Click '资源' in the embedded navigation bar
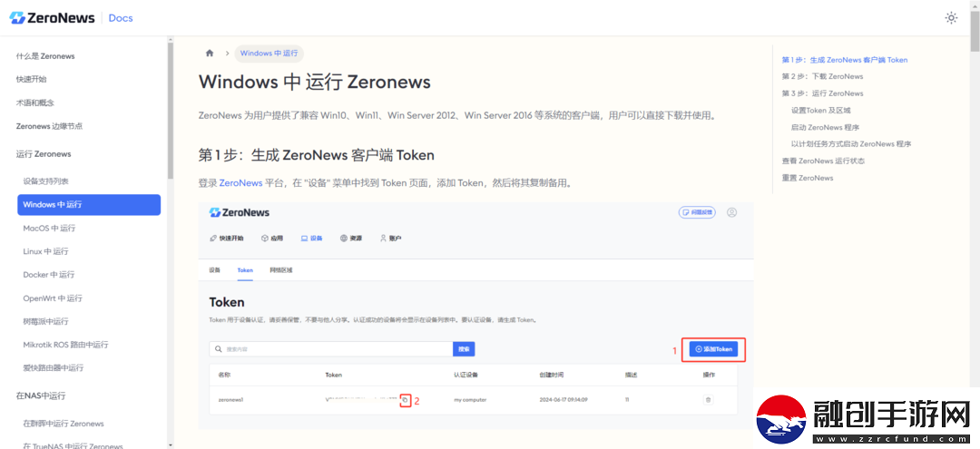 350,239
